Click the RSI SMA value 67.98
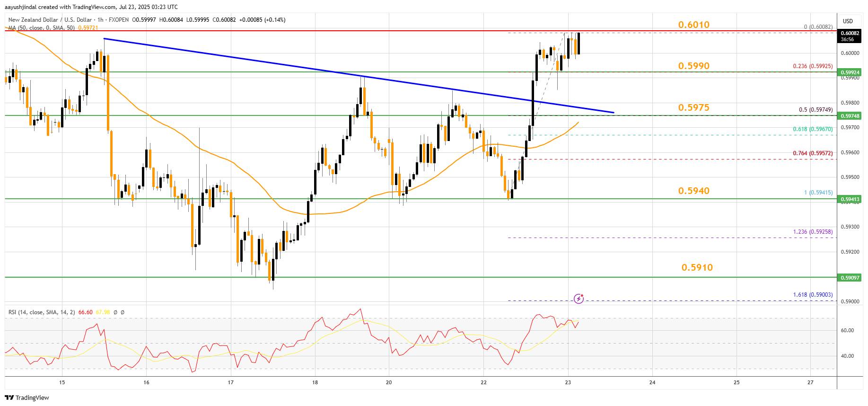 tap(103, 312)
